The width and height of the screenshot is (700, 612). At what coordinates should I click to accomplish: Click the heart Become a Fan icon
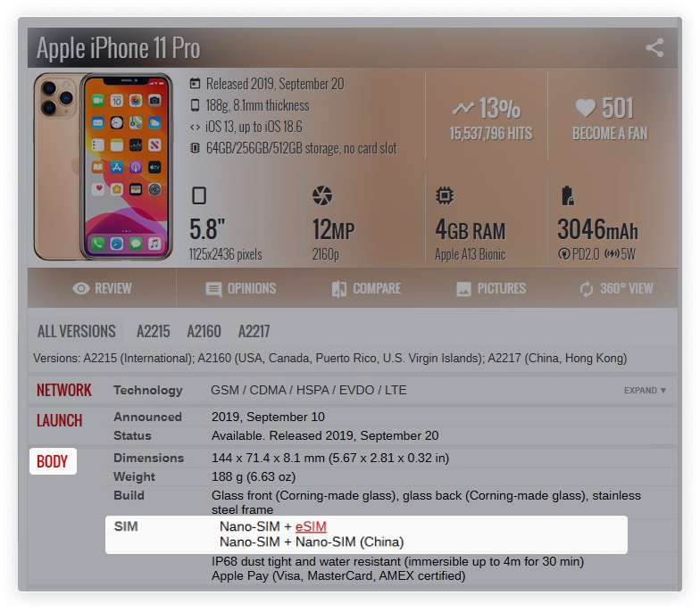pos(586,107)
